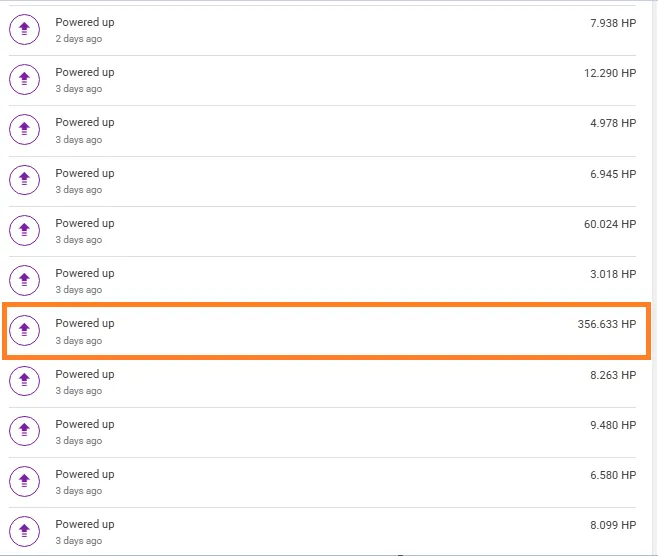
Task: Click the power-up icon beside 9.480 HP
Action: click(24, 431)
